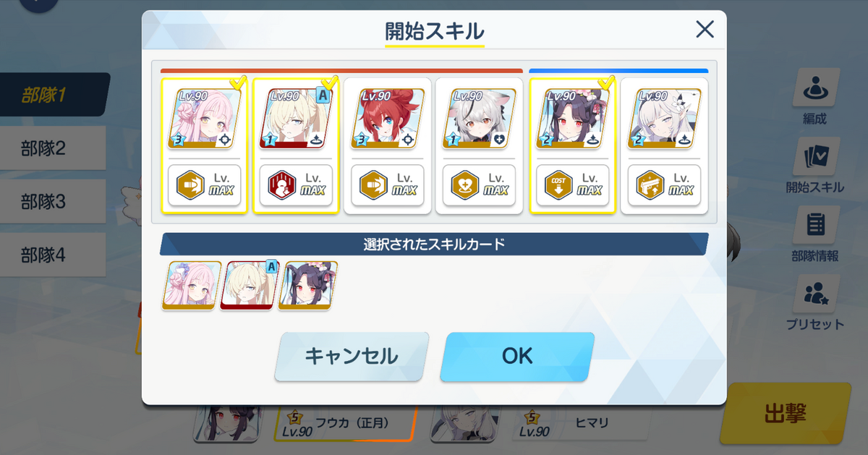Click the キャンセル button
This screenshot has width=868, height=455.
352,357
